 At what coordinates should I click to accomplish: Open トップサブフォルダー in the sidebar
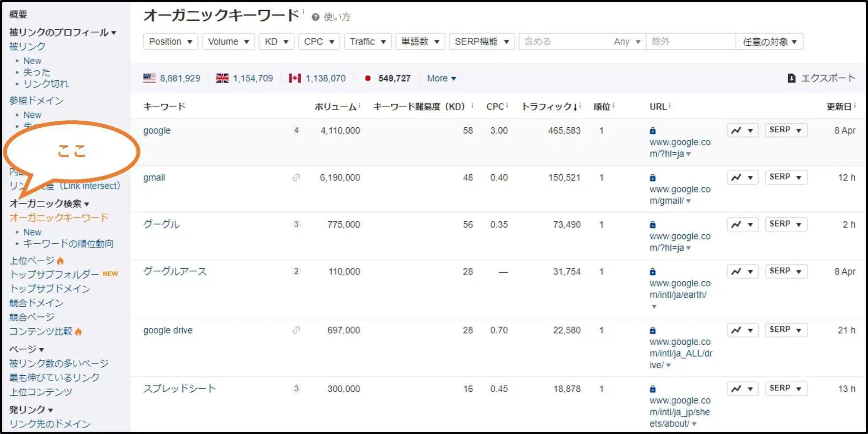click(x=54, y=274)
